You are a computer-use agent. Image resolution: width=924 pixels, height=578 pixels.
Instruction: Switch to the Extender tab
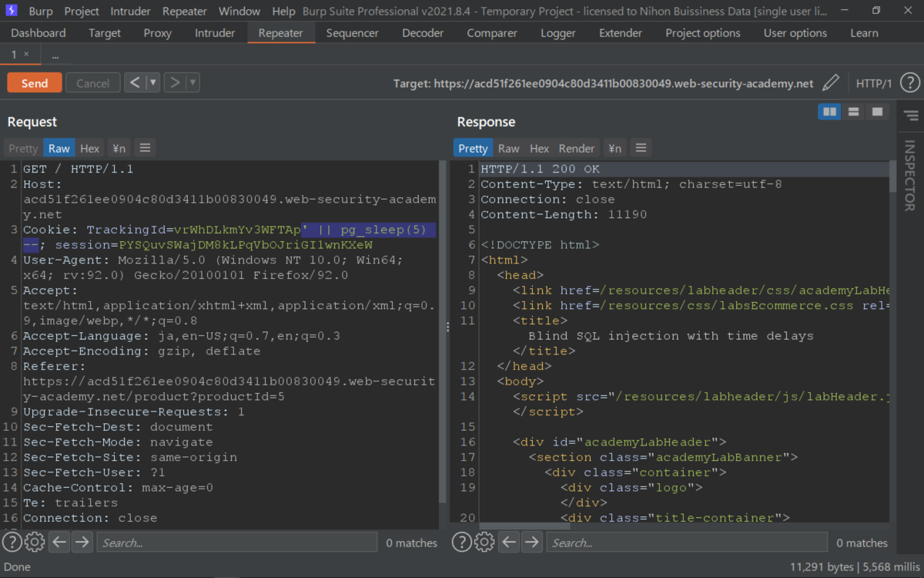[x=621, y=33]
